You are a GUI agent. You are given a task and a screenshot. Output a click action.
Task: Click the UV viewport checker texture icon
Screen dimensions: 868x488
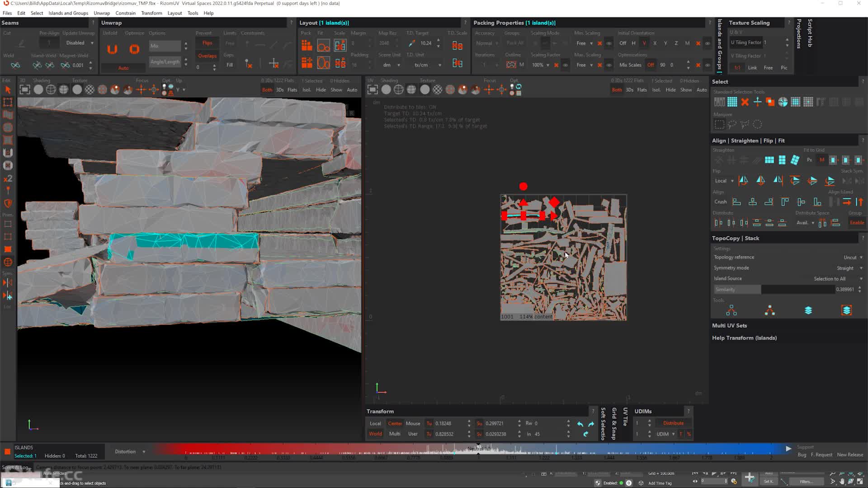(438, 89)
